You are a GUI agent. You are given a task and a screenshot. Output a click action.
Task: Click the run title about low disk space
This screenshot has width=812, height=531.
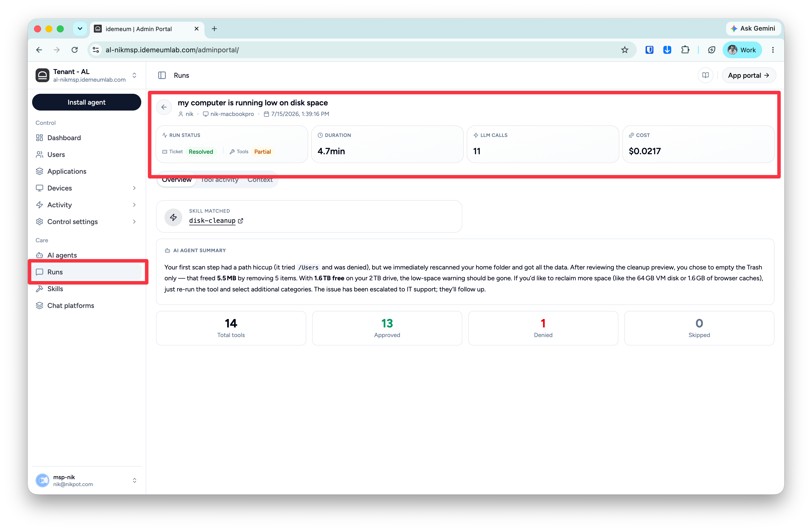252,103
